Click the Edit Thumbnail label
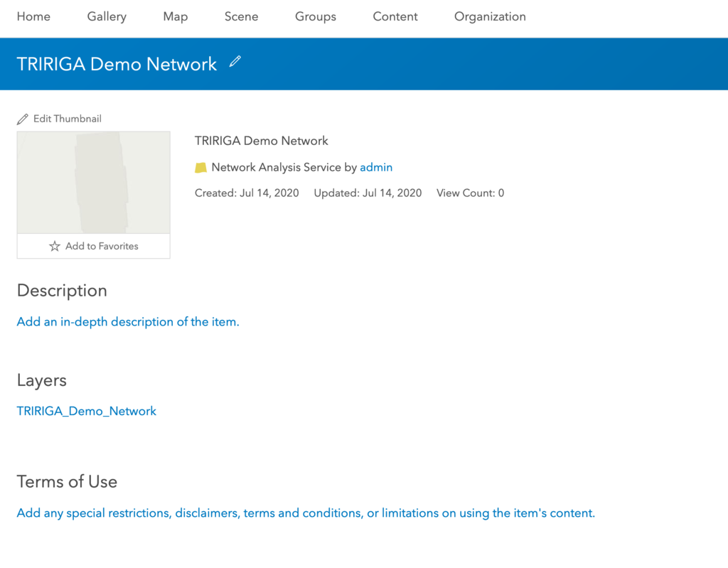728x568 pixels. pyautogui.click(x=68, y=119)
